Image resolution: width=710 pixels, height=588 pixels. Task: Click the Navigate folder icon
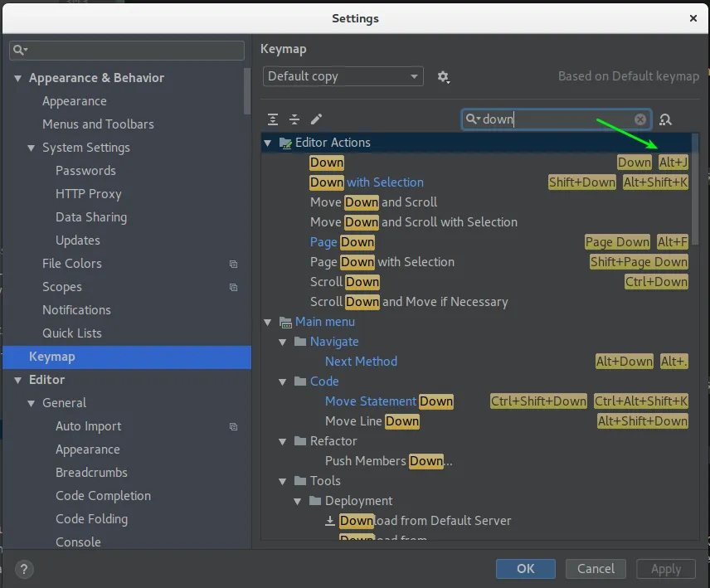click(x=300, y=342)
